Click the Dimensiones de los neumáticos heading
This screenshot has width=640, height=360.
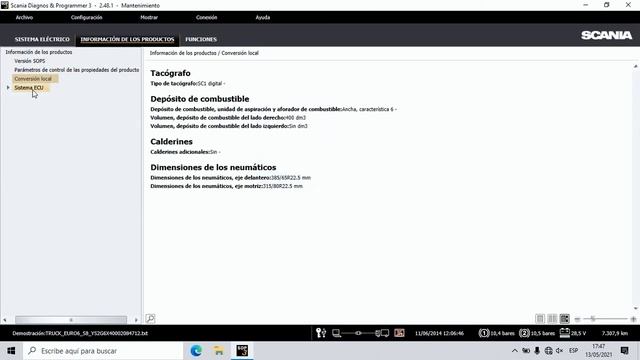point(213,167)
